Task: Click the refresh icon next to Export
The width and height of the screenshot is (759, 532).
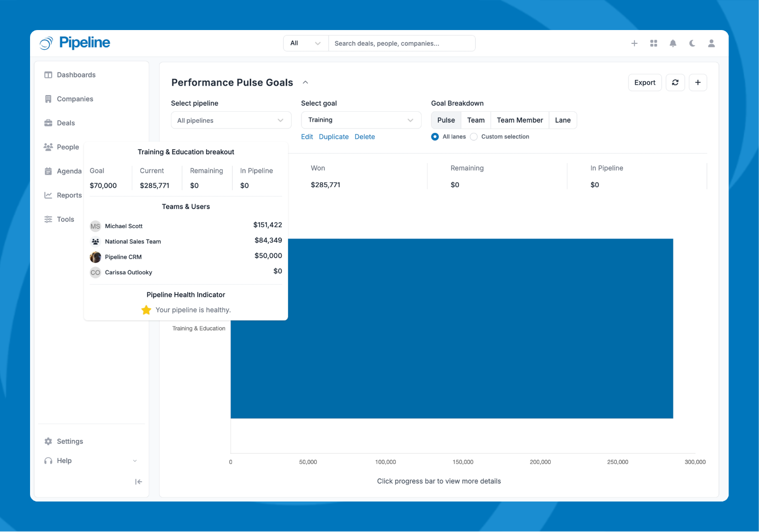Action: tap(675, 83)
